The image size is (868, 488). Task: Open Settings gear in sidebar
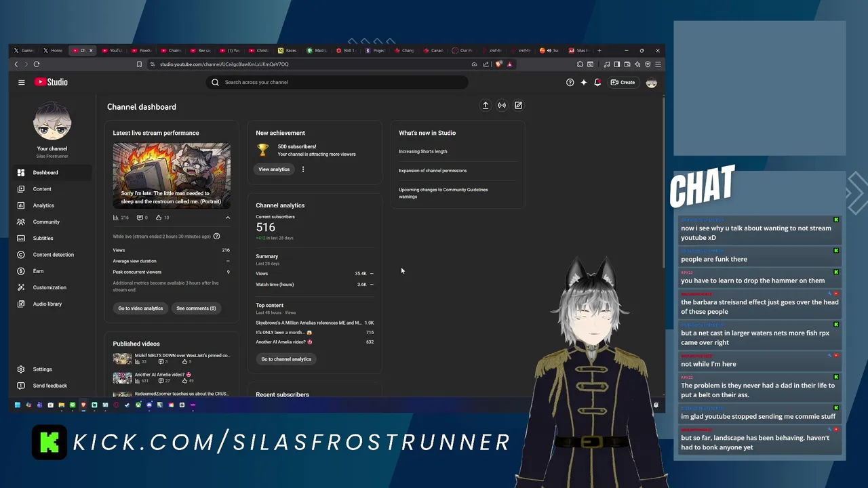coord(51,369)
